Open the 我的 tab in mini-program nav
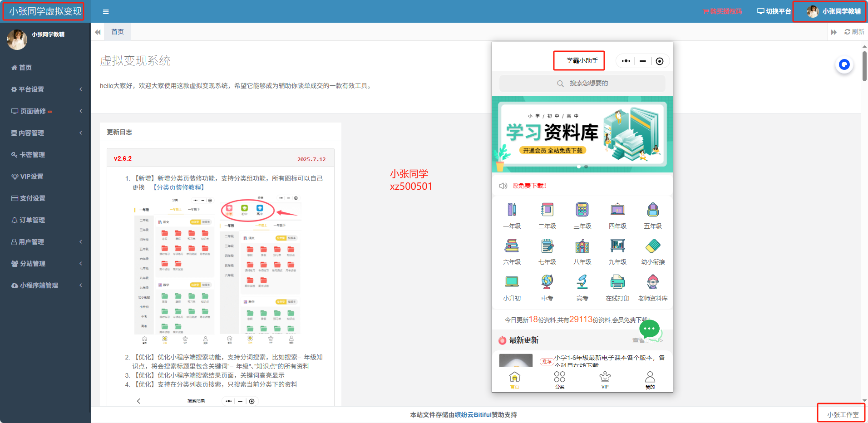This screenshot has height=423, width=868. coord(649,379)
